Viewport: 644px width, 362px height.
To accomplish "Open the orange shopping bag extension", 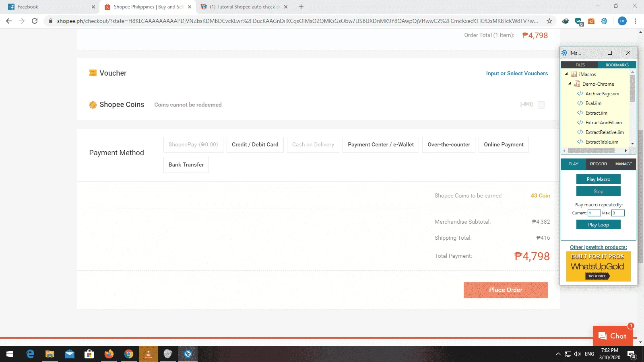I will pos(591,21).
